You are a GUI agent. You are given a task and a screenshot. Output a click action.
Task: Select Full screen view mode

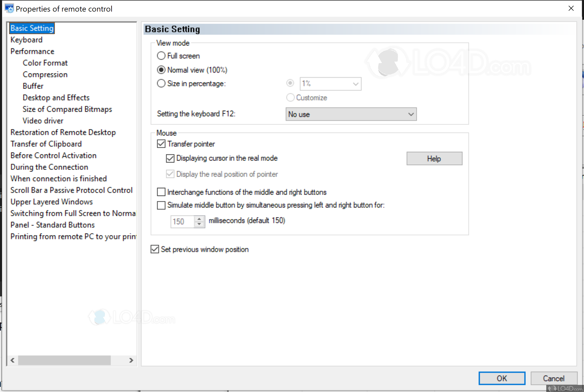point(161,56)
